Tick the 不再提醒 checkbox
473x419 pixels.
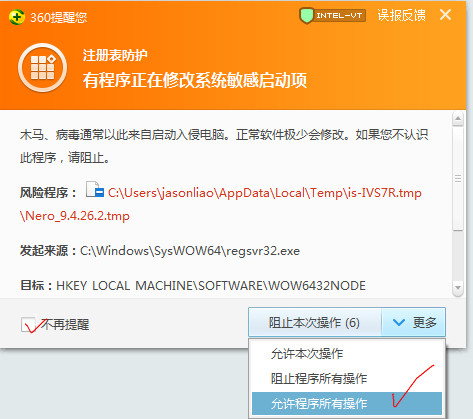tap(28, 324)
